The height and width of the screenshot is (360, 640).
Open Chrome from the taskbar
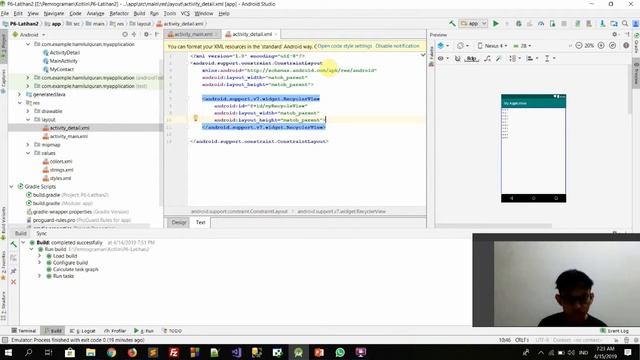111,352
